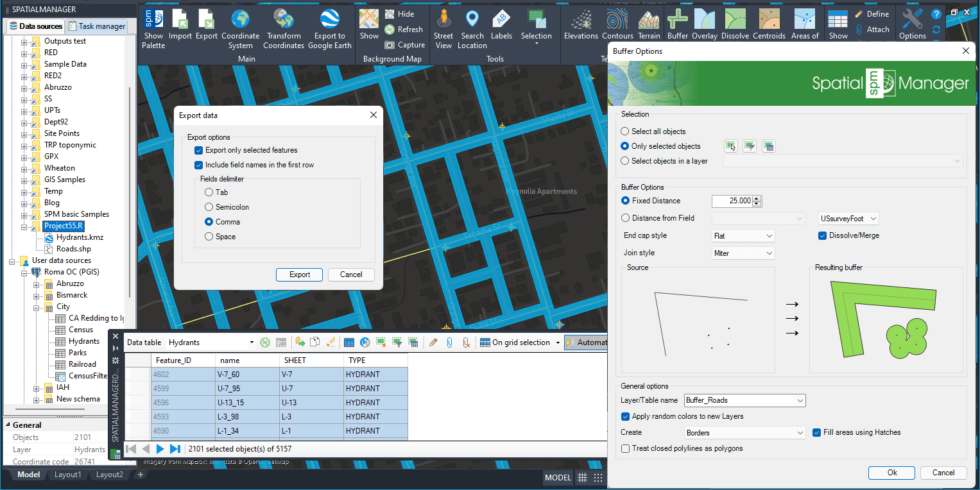Viewport: 980px width, 490px height.
Task: Click Cancel in Export data dialog
Action: 351,275
